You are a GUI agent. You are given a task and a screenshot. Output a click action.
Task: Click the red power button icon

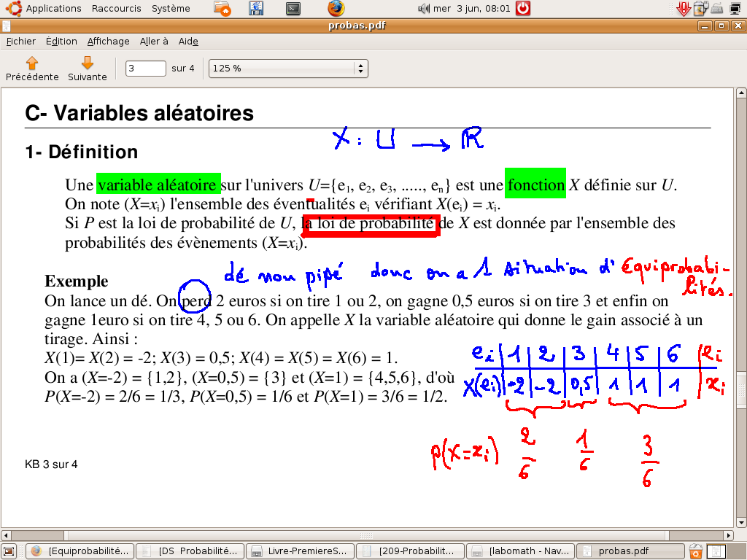(x=523, y=9)
